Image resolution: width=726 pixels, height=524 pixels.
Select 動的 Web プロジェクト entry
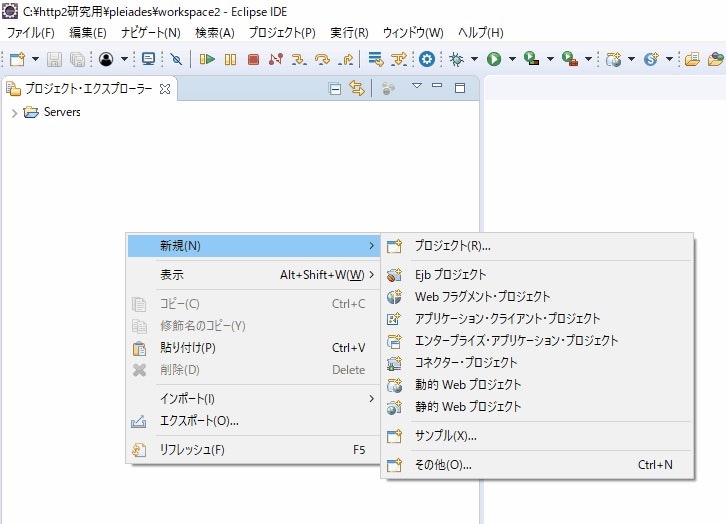pos(537,385)
